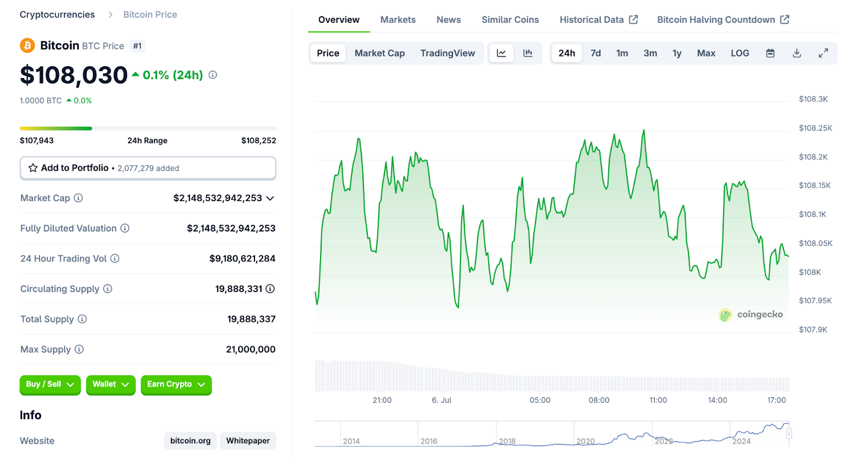Select 1y time range
Image resolution: width=868 pixels, height=457 pixels.
tap(677, 53)
